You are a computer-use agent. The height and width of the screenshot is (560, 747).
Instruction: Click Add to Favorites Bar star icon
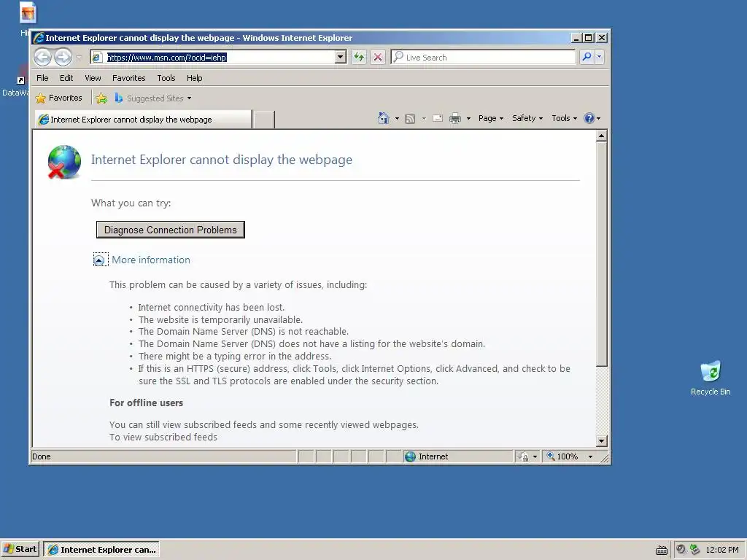click(x=101, y=98)
